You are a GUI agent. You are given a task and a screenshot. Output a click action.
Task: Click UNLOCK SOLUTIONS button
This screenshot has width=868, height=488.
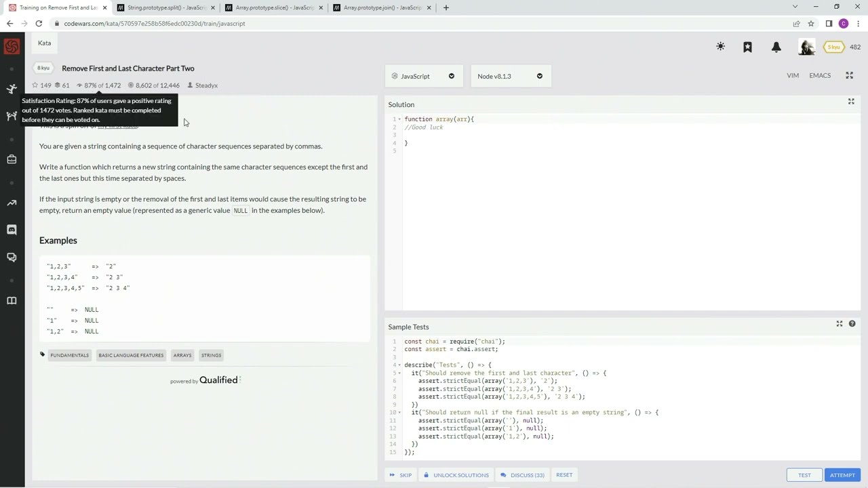click(456, 475)
